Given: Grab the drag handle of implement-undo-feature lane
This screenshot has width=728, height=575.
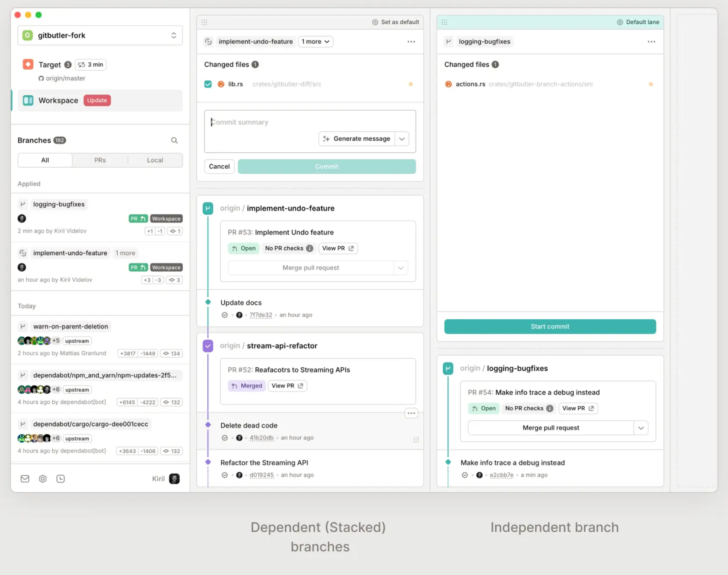Looking at the screenshot, I should pyautogui.click(x=204, y=22).
